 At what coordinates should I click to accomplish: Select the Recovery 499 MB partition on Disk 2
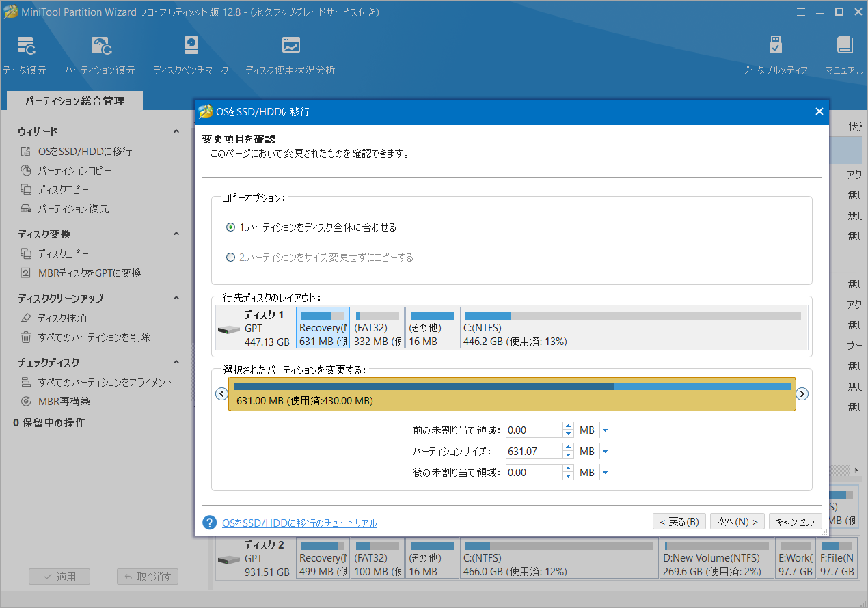tap(323, 558)
